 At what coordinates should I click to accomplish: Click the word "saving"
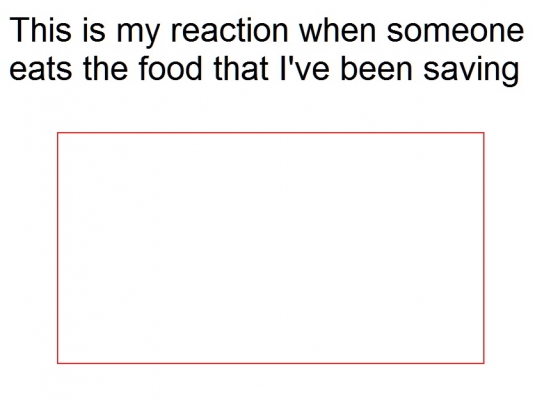coord(471,71)
